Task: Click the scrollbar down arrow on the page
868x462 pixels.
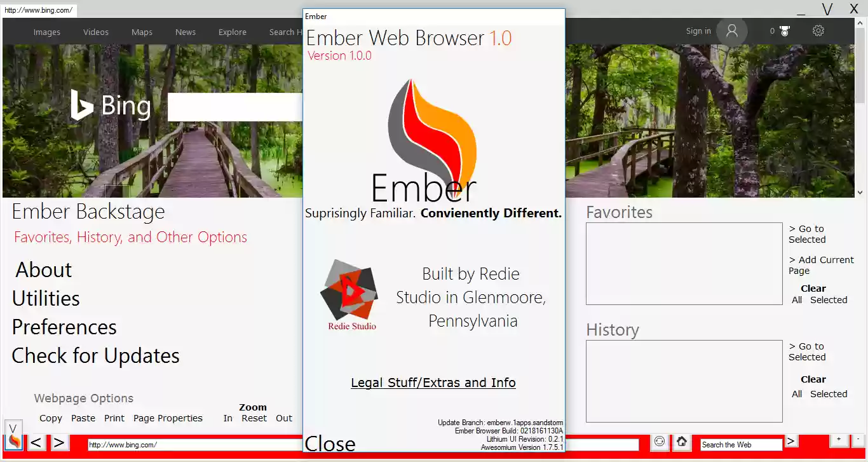Action: (860, 192)
